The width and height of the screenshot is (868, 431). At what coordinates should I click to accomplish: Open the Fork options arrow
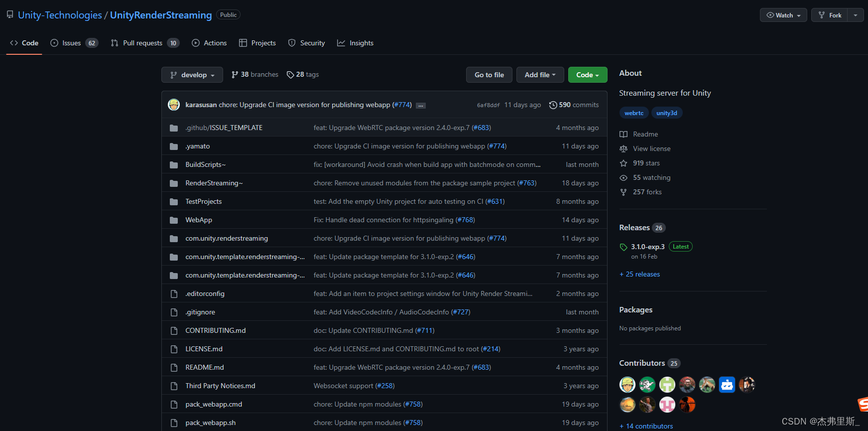(856, 15)
